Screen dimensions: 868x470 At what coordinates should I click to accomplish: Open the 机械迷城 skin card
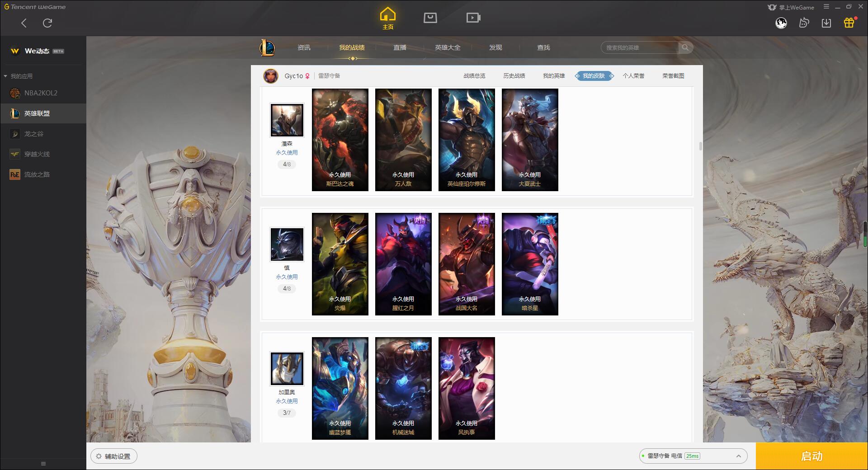(403, 388)
